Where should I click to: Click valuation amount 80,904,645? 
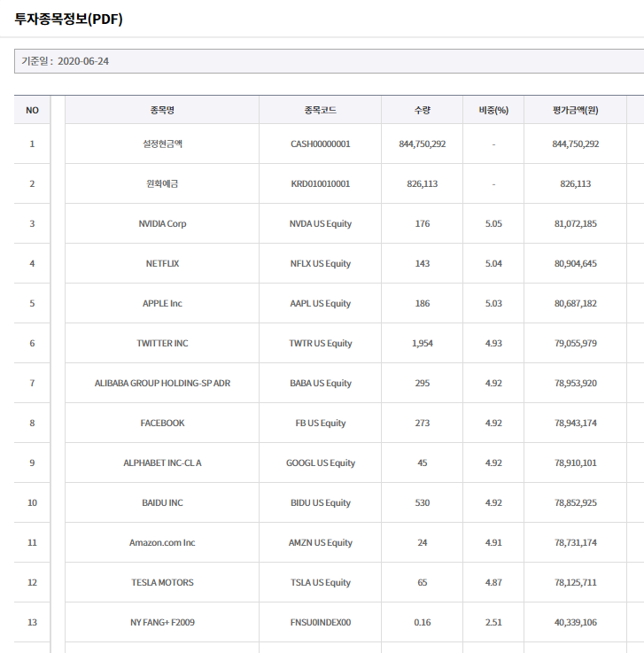pyautogui.click(x=575, y=264)
